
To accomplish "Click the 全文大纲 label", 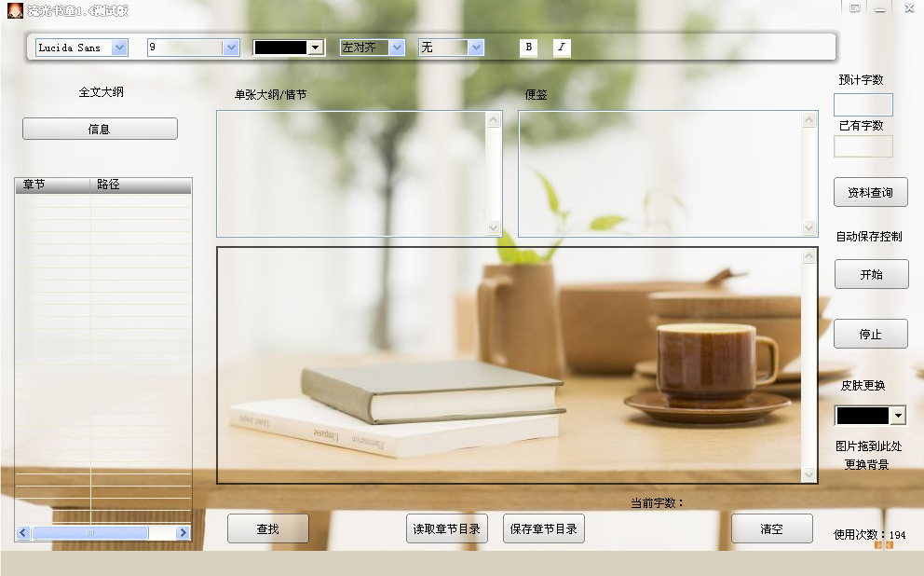I will 102,92.
